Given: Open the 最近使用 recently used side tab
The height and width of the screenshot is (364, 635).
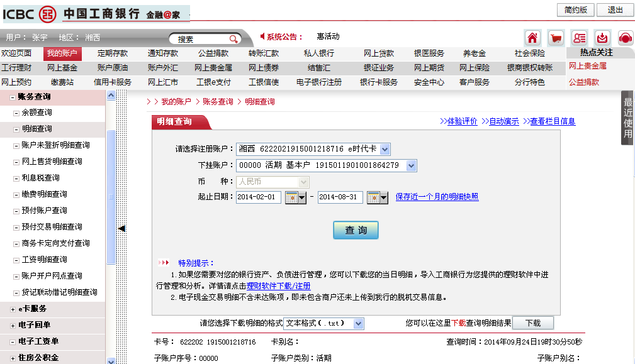Looking at the screenshot, I should (627, 118).
